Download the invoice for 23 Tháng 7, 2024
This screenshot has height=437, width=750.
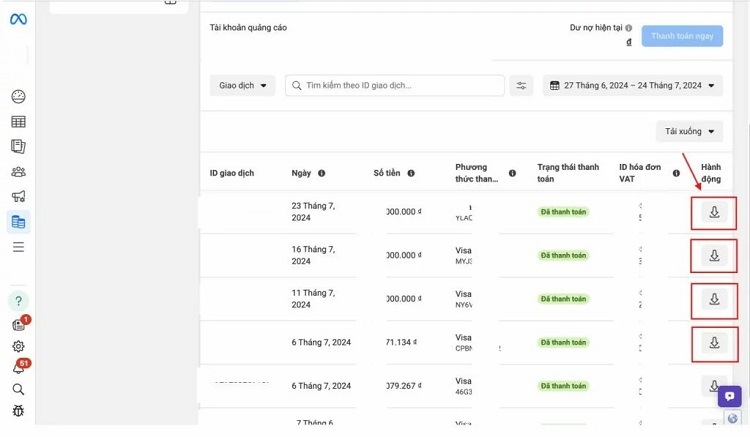pos(714,212)
